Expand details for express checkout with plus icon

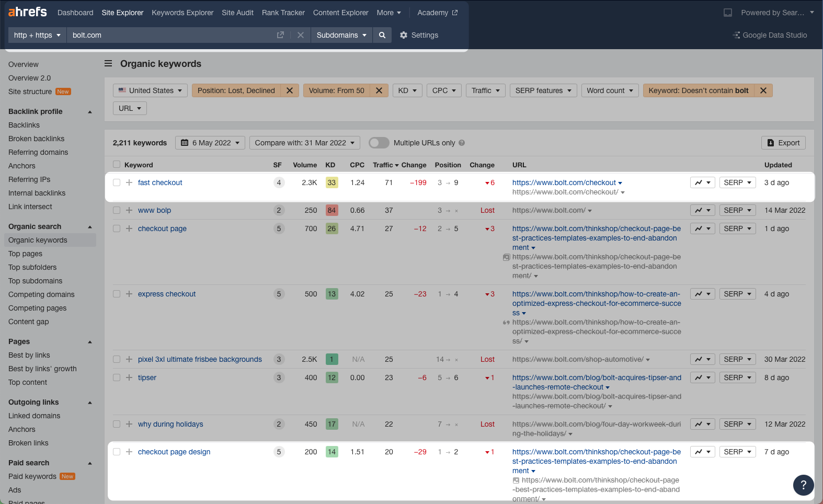click(129, 294)
